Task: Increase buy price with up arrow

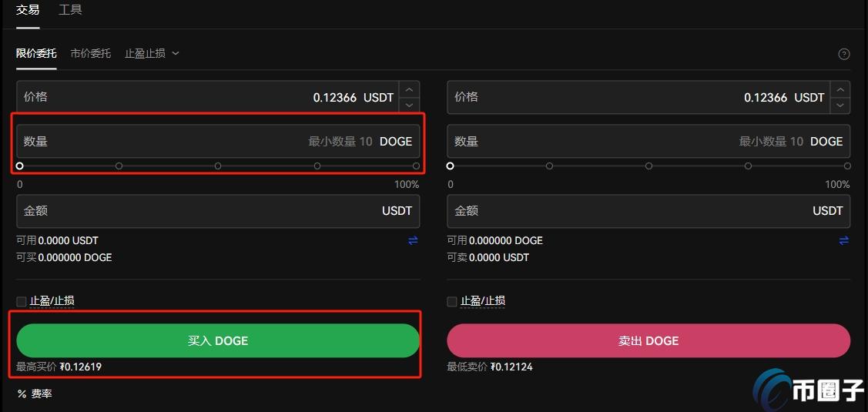Action: [x=409, y=89]
